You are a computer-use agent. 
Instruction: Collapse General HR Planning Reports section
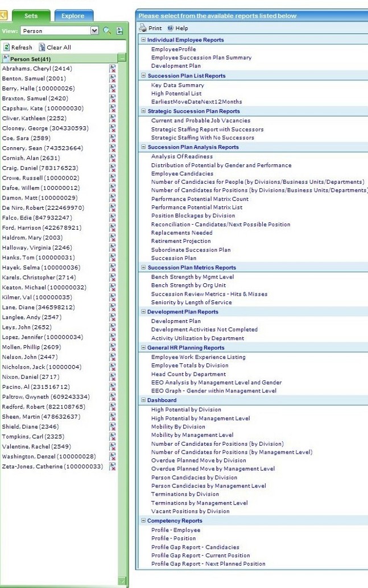click(143, 347)
